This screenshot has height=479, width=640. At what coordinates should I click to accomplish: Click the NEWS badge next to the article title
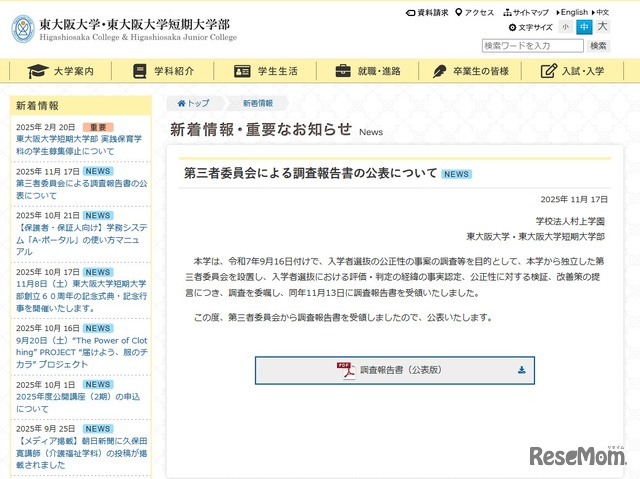pyautogui.click(x=456, y=174)
